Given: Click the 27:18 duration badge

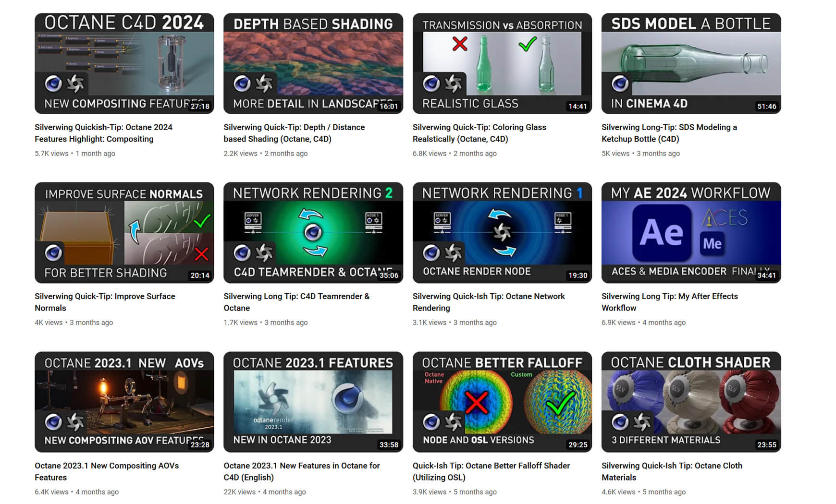Looking at the screenshot, I should [x=200, y=106].
